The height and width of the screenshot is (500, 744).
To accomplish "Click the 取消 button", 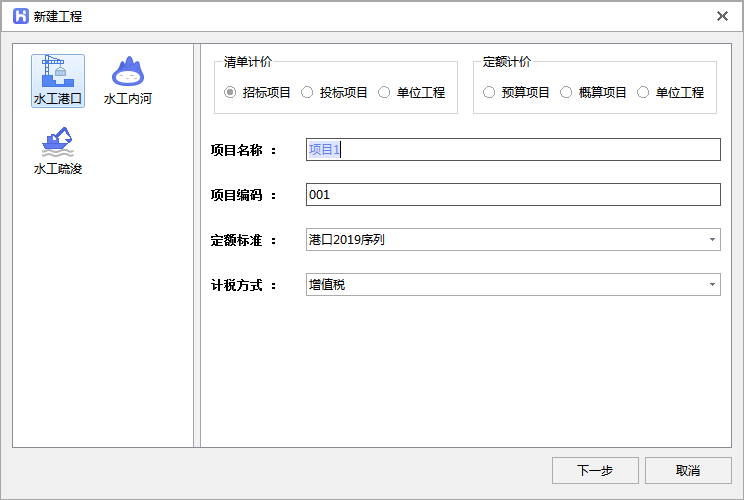I will tap(688, 471).
